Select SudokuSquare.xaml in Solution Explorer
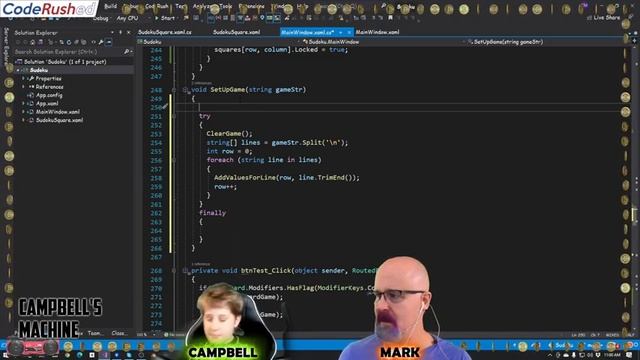The width and height of the screenshot is (640, 360). click(59, 120)
